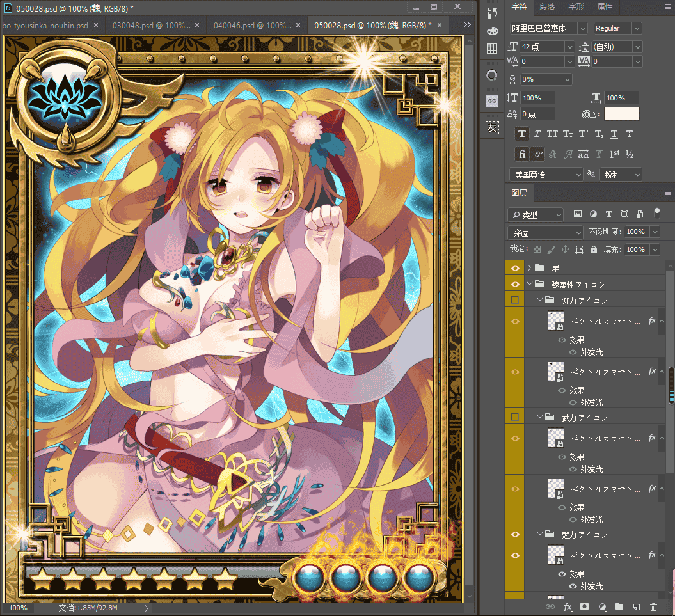The height and width of the screenshot is (616, 675).
Task: Create a new layer group
Action: 619,606
